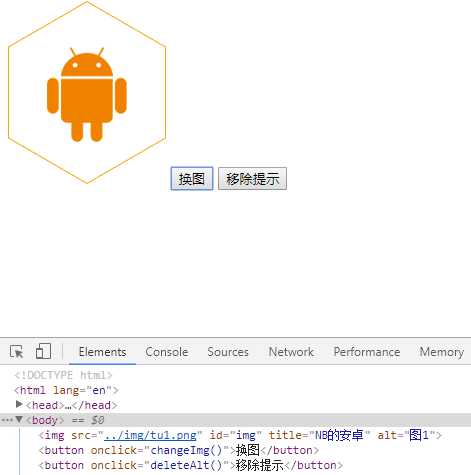This screenshot has height=475, width=471.
Task: Select the deleteAlt() button element row
Action: click(191, 465)
